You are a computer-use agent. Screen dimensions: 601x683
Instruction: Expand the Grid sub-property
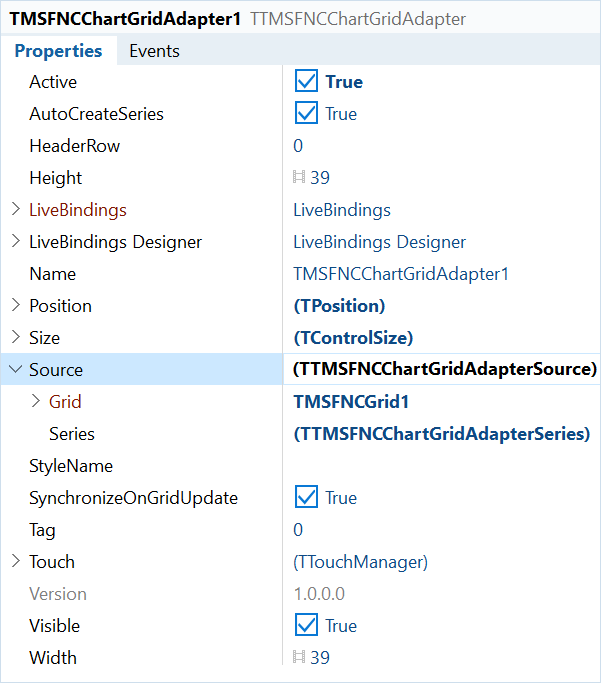[36, 401]
